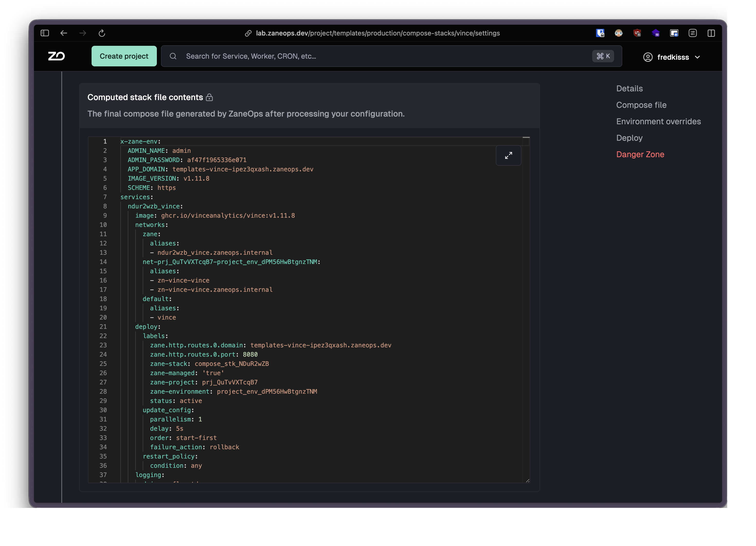Click the user avatar icon
756x546 pixels.
[648, 57]
